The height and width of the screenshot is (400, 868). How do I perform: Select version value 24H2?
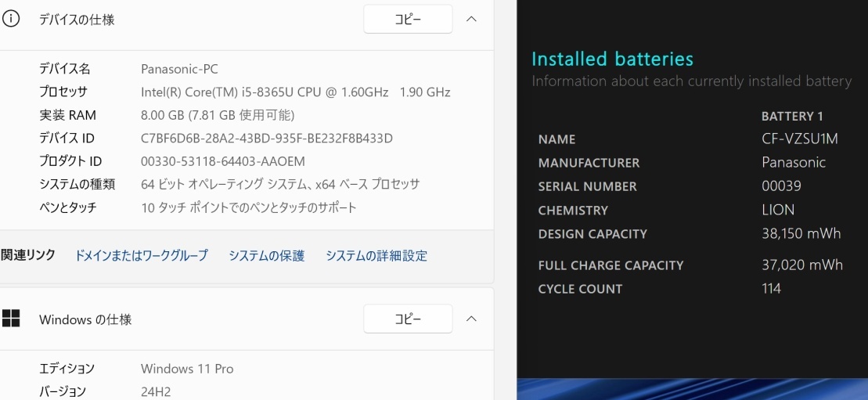[156, 391]
